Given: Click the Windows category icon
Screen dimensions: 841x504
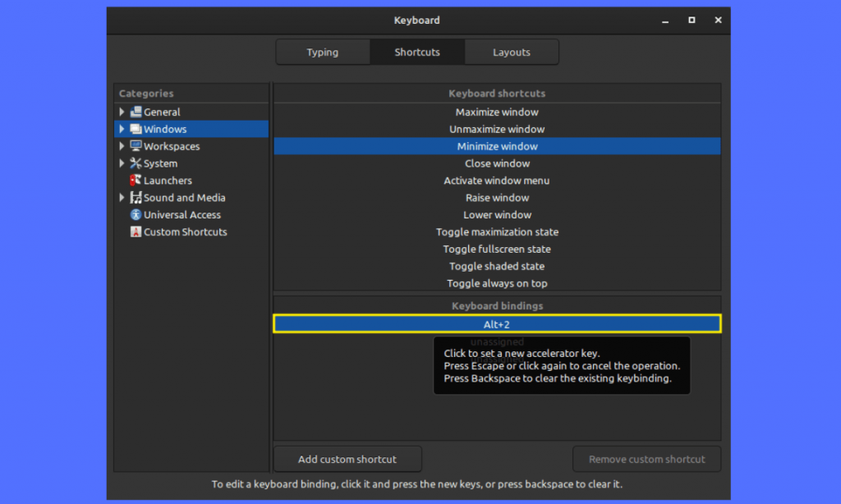Looking at the screenshot, I should click(136, 129).
